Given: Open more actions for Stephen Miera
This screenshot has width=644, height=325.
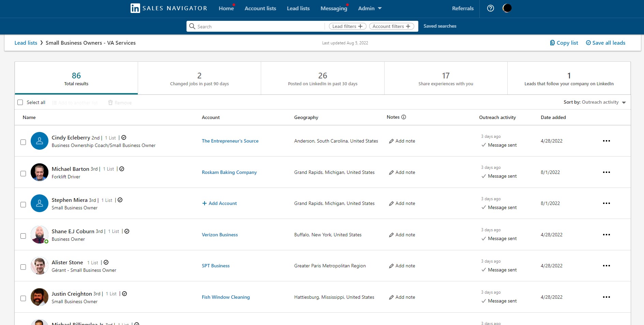Looking at the screenshot, I should tap(606, 203).
